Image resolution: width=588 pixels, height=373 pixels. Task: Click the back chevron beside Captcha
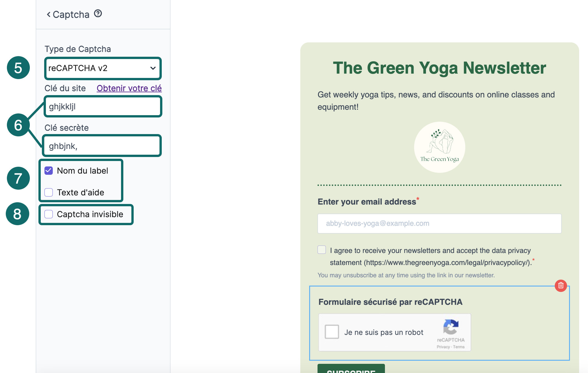[x=48, y=14]
